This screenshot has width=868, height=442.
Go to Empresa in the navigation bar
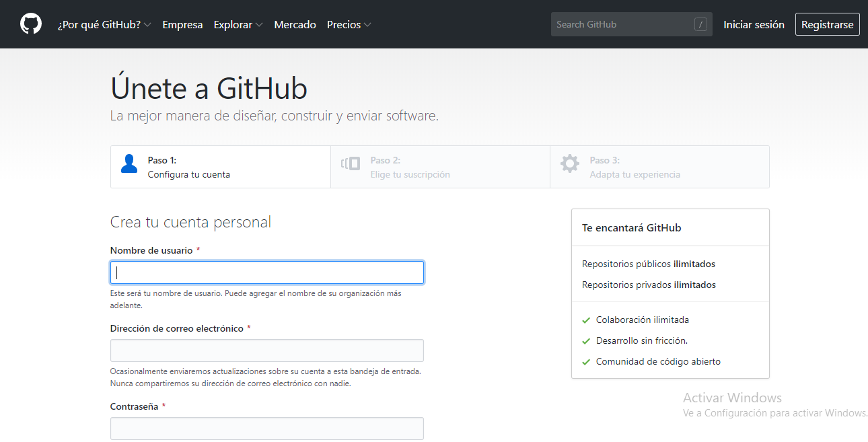point(182,25)
